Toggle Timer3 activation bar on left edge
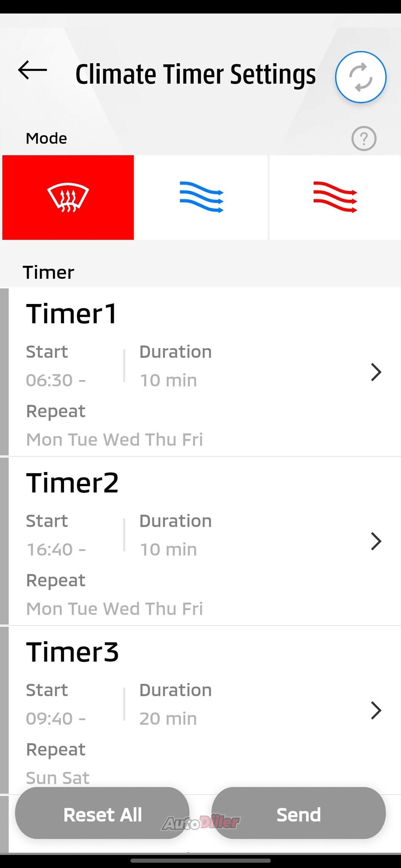Image resolution: width=401 pixels, height=868 pixels. point(4,710)
